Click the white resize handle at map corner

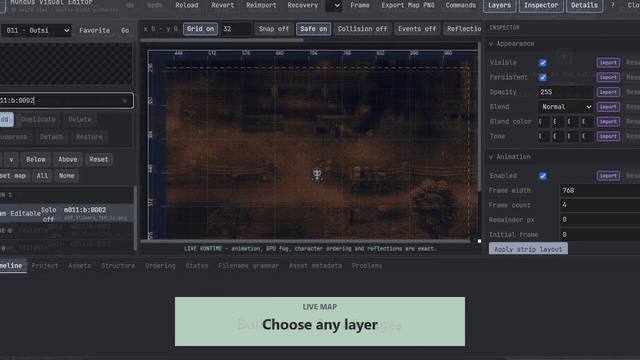[479, 241]
